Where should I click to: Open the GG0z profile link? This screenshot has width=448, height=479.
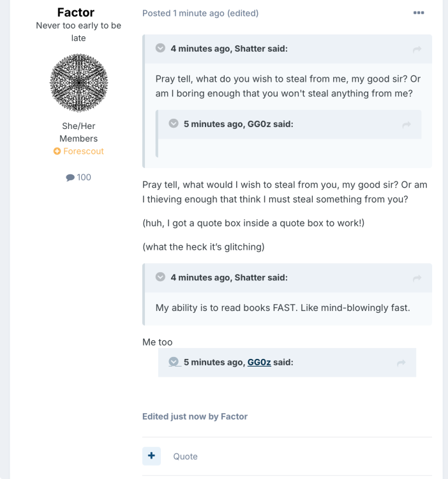(259, 362)
